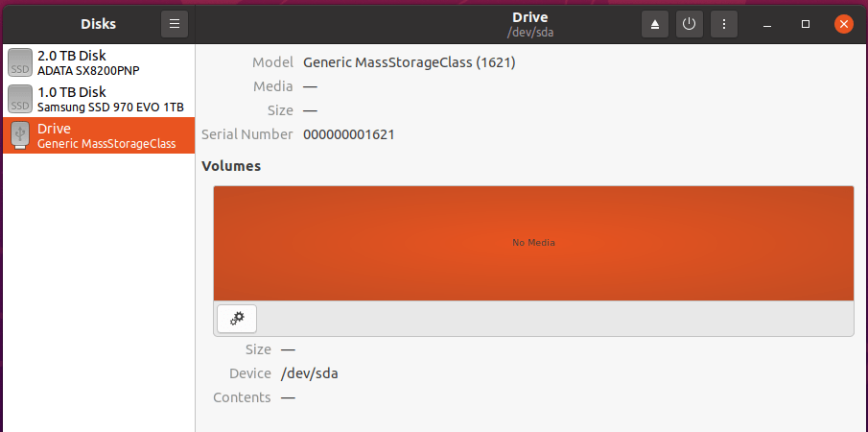This screenshot has height=432, width=868.
Task: Click the model text Generic MassStorageClass (1621)
Action: tap(410, 63)
